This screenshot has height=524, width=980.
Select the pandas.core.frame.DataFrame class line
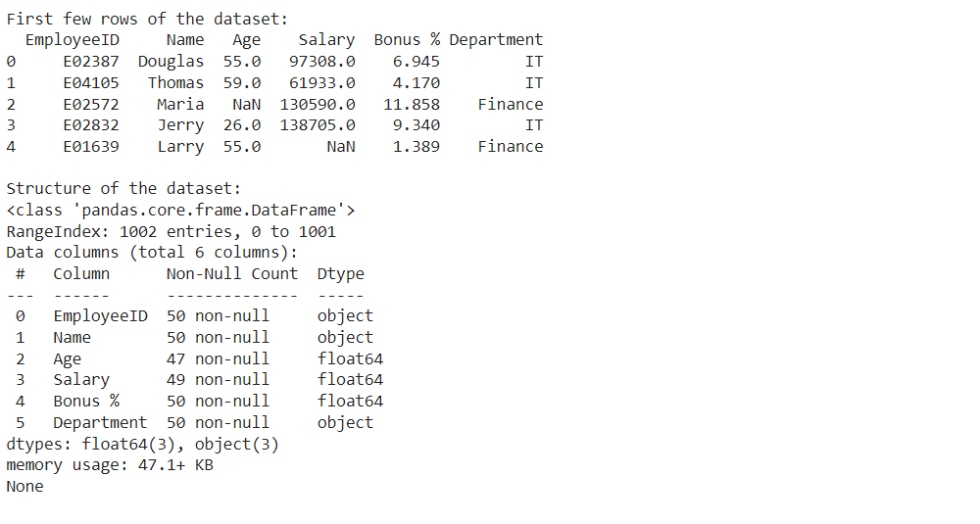[x=180, y=210]
